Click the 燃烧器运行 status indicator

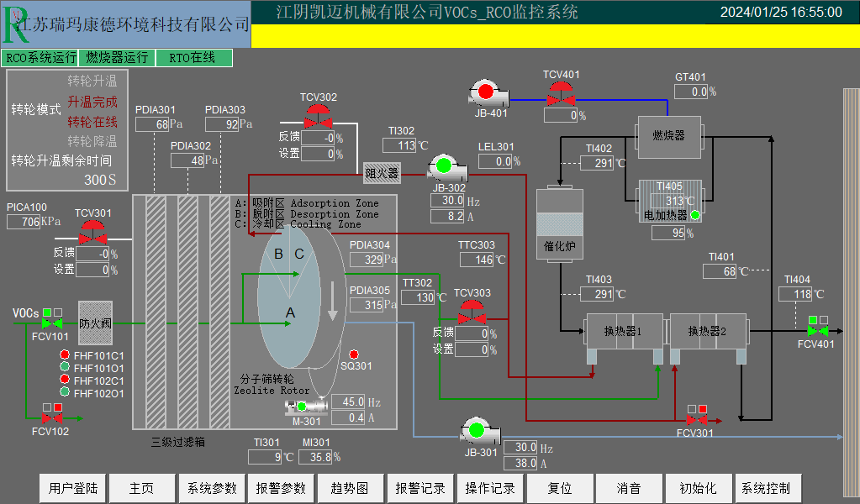tap(117, 57)
